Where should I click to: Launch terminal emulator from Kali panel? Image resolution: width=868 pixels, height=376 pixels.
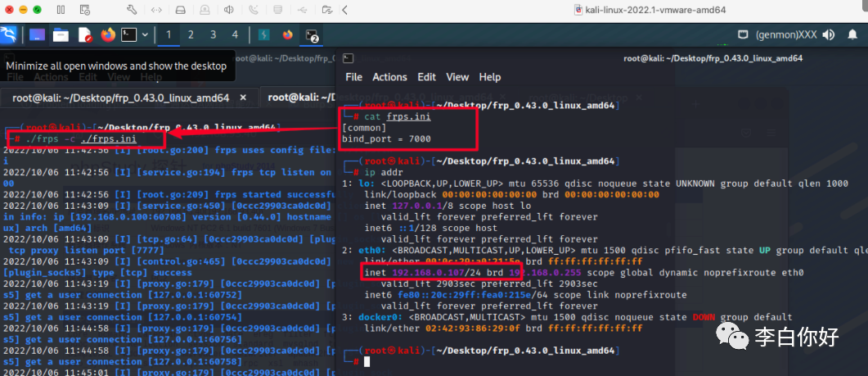click(x=129, y=35)
